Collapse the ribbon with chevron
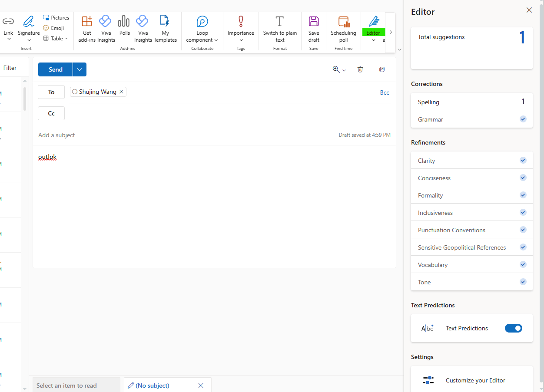Image resolution: width=544 pixels, height=392 pixels. 400,49
